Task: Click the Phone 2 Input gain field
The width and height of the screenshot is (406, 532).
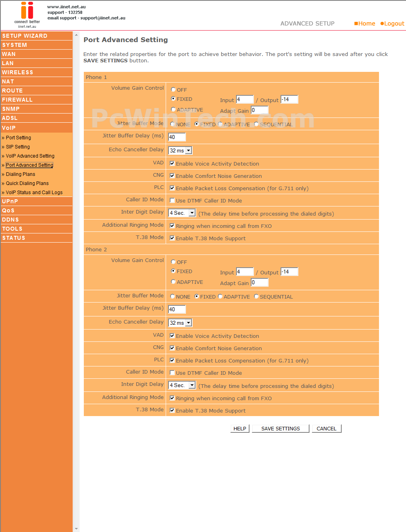Action: coord(245,272)
